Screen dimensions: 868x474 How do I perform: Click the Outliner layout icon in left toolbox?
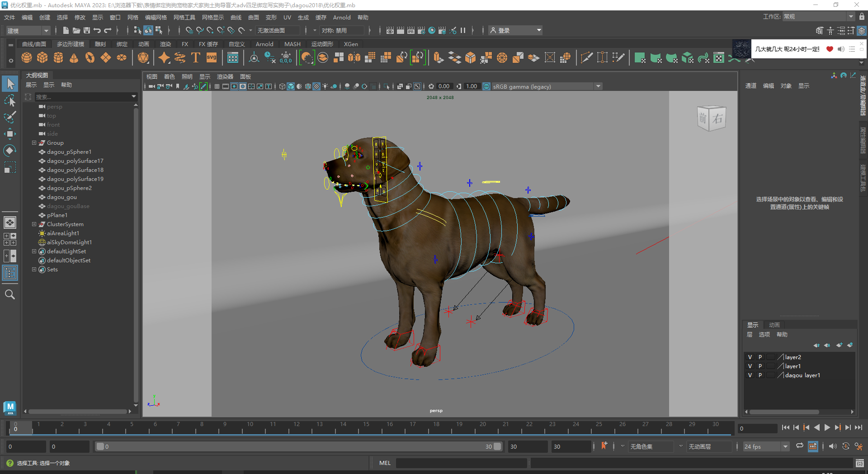click(10, 273)
